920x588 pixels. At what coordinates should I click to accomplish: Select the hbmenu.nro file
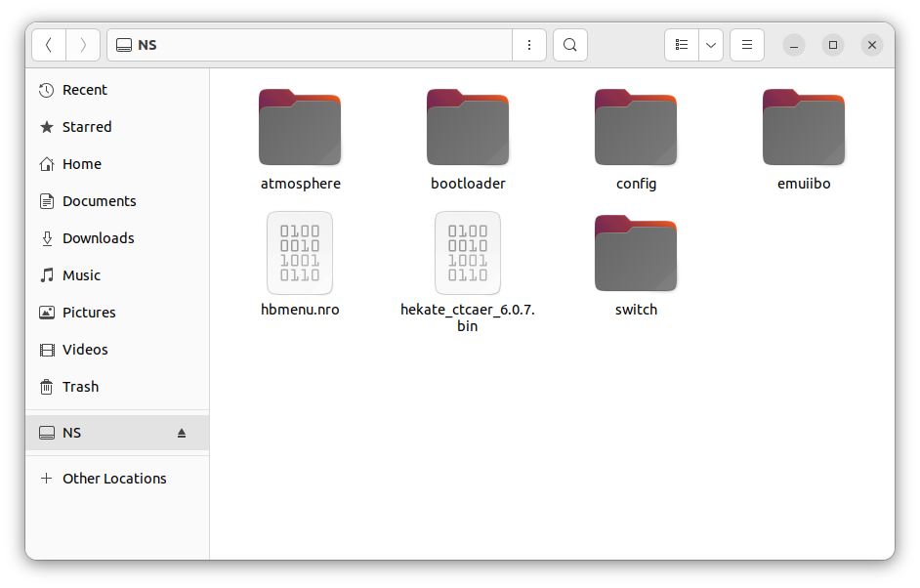coord(300,253)
